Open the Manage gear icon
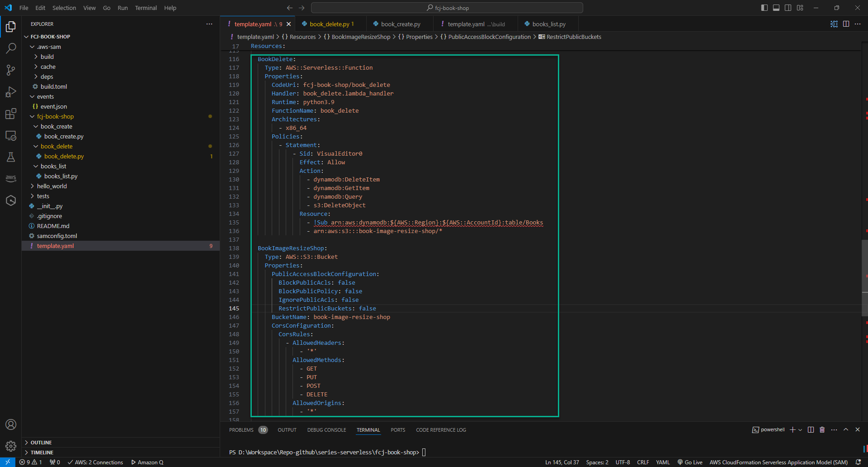This screenshot has height=467, width=868. [x=11, y=446]
